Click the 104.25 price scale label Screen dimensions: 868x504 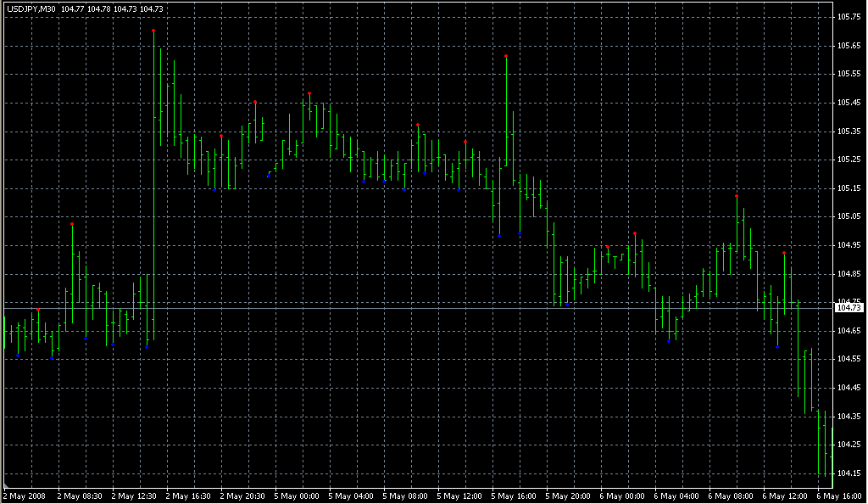pyautogui.click(x=849, y=445)
